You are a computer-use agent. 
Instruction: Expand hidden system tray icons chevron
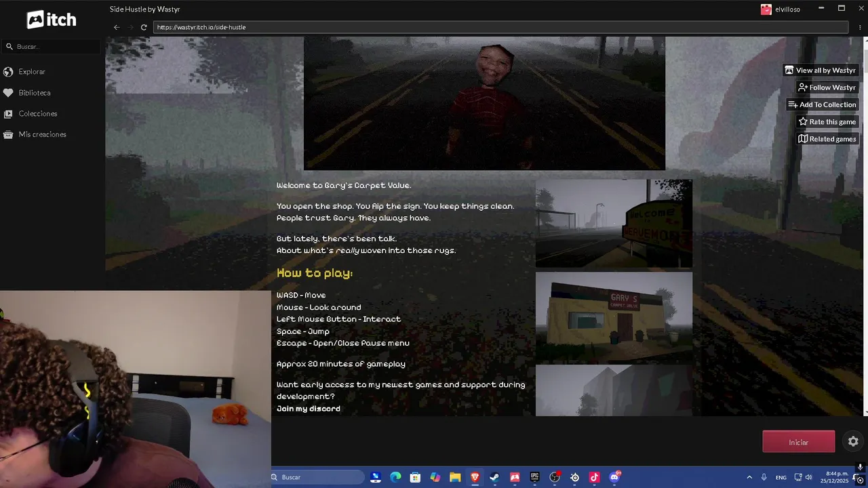749,477
